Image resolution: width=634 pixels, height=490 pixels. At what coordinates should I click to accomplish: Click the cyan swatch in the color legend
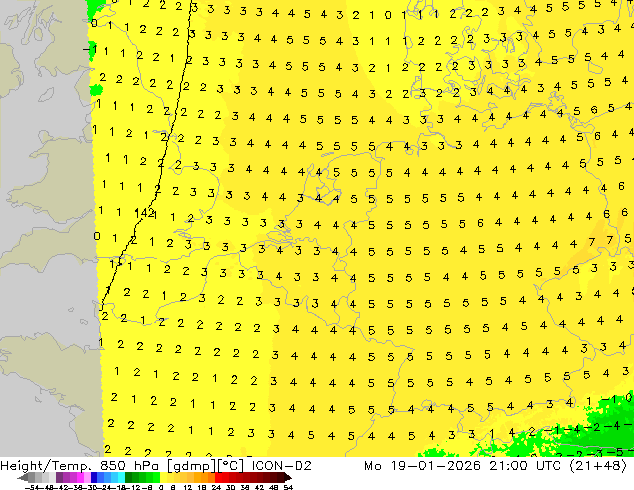click(121, 477)
